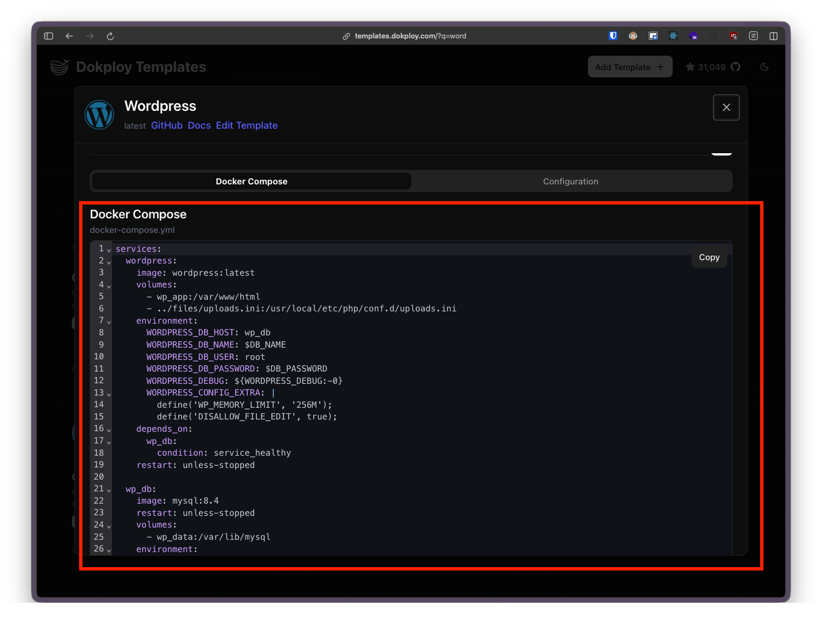Click line number 20 in gutter

coord(99,477)
